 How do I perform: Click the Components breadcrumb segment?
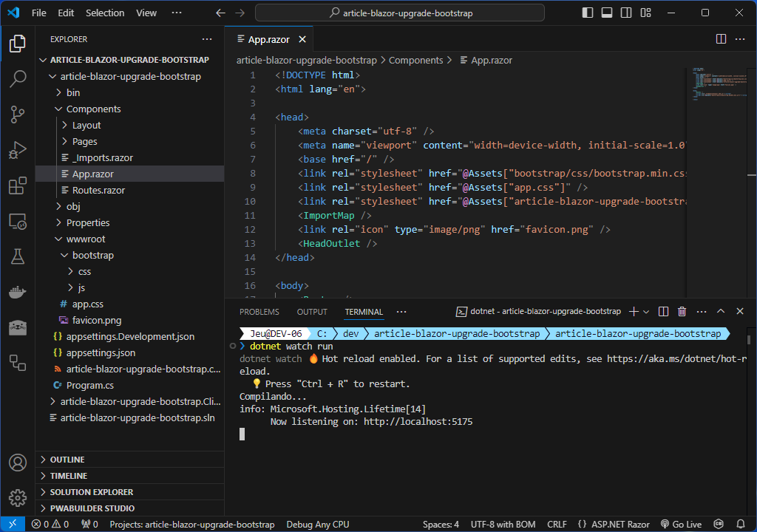[415, 61]
